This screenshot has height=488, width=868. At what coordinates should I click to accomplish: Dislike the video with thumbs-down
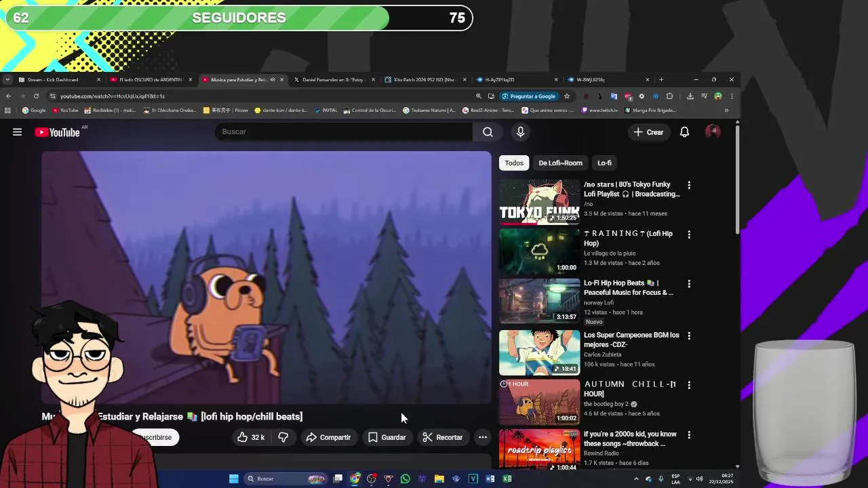point(283,437)
